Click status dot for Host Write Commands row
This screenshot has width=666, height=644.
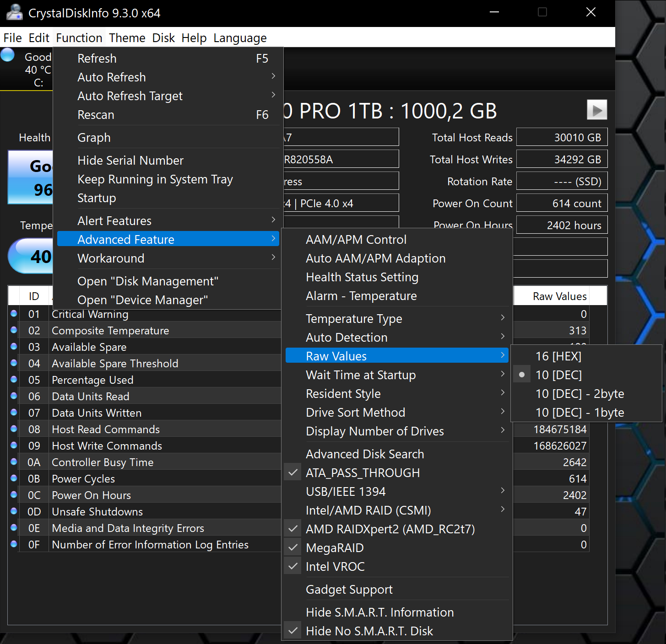(14, 445)
